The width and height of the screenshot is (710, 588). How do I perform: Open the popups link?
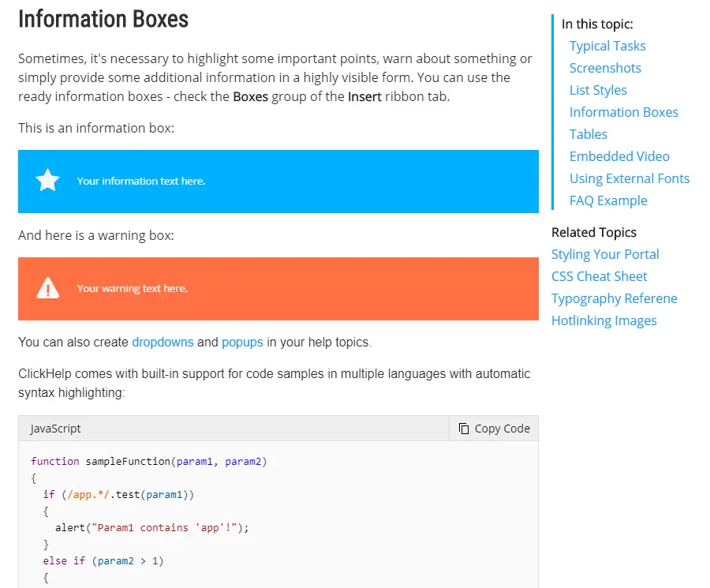tap(242, 343)
